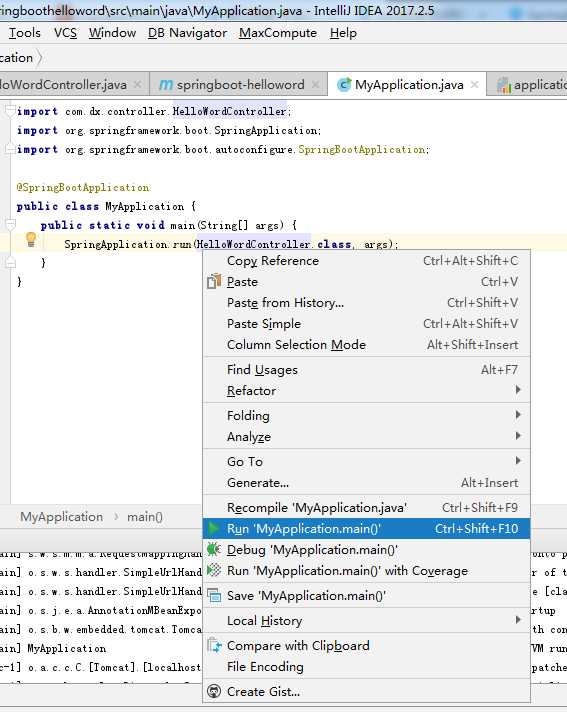
Task: Debug 'MyApplication.main()'
Action: (366, 549)
